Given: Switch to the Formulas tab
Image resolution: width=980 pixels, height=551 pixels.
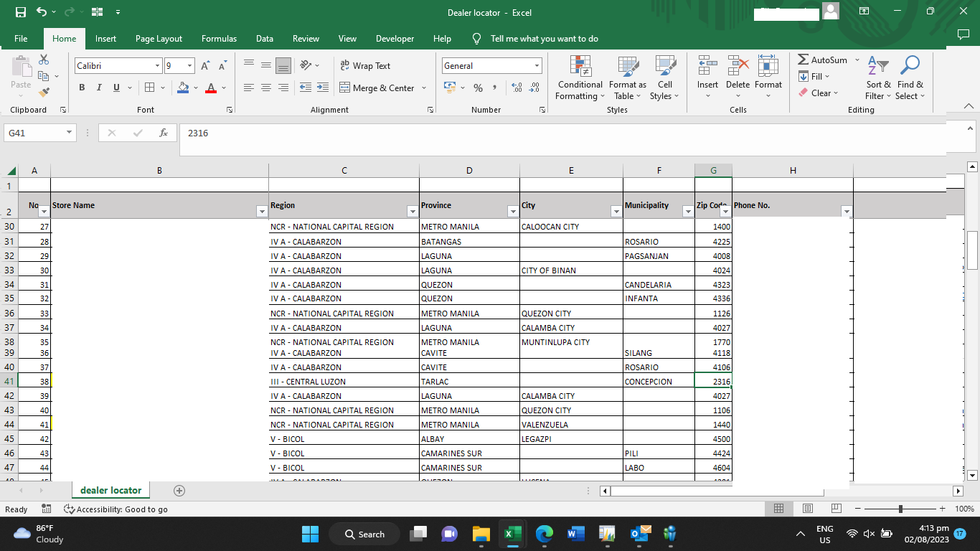Looking at the screenshot, I should click(219, 39).
